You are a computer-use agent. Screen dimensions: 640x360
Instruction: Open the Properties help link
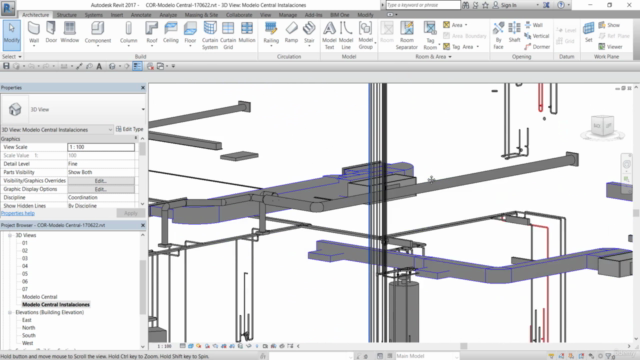tap(18, 213)
